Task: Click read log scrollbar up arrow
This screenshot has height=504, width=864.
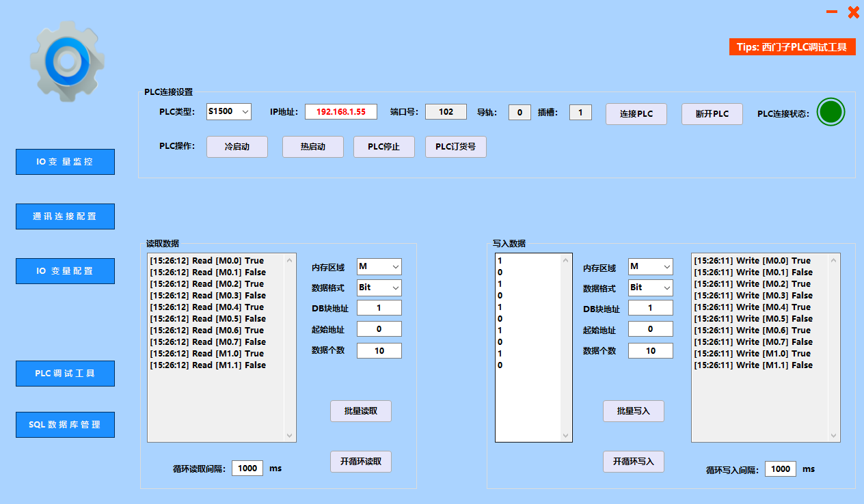Action: pyautogui.click(x=290, y=260)
